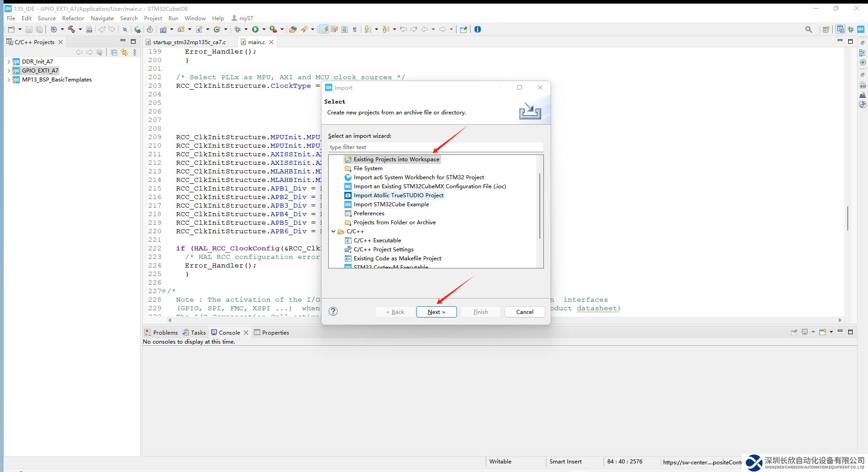The image size is (868, 472).
Task: Open the Project menu
Action: (x=153, y=18)
